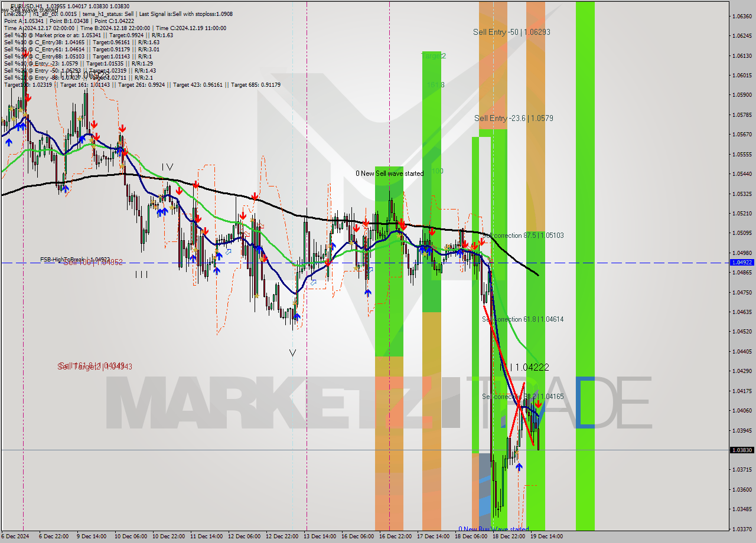Click the 'Sell correction 87.5 | 1.05103' label

tap(523, 235)
